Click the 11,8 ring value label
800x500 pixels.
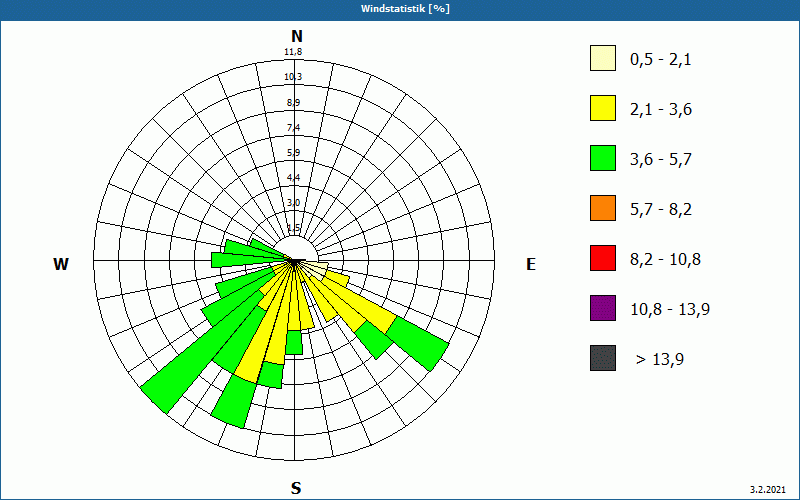point(293,52)
